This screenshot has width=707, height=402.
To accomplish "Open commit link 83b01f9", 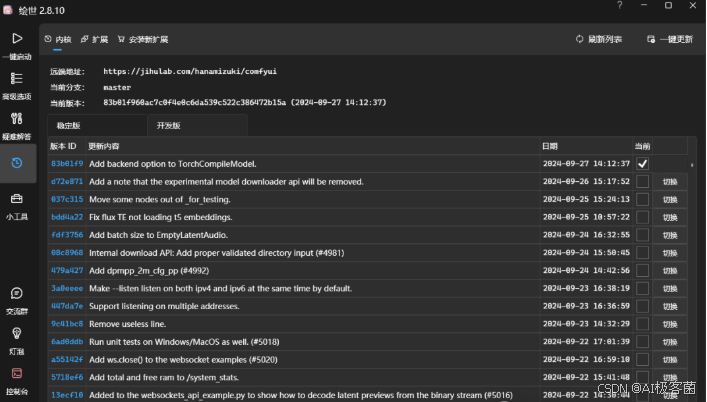I will [x=67, y=164].
